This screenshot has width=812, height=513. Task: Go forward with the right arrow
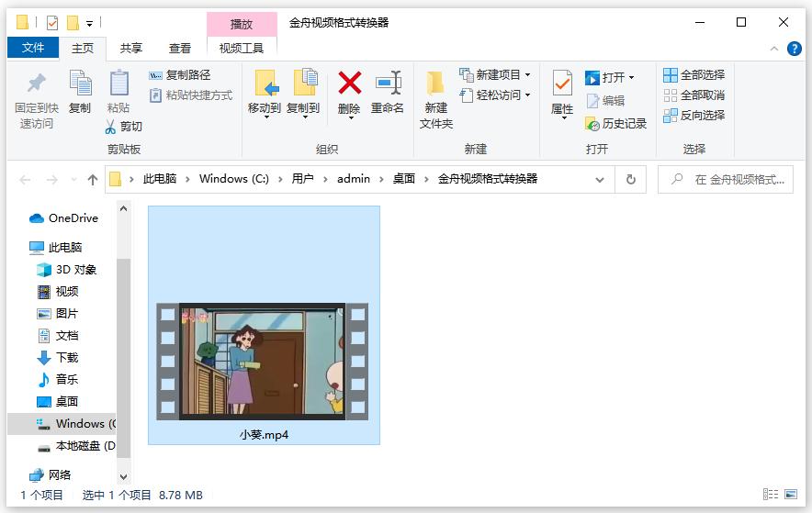[51, 180]
